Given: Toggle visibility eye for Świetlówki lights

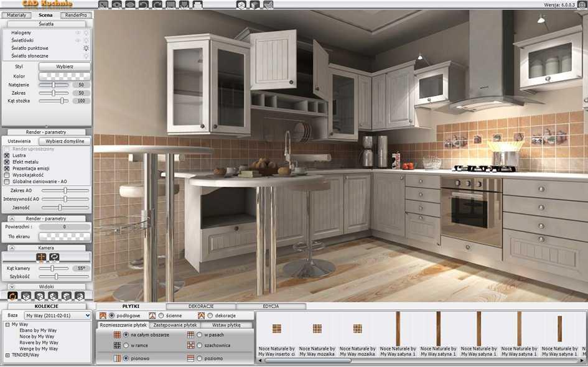Looking at the screenshot, I should pyautogui.click(x=78, y=40).
